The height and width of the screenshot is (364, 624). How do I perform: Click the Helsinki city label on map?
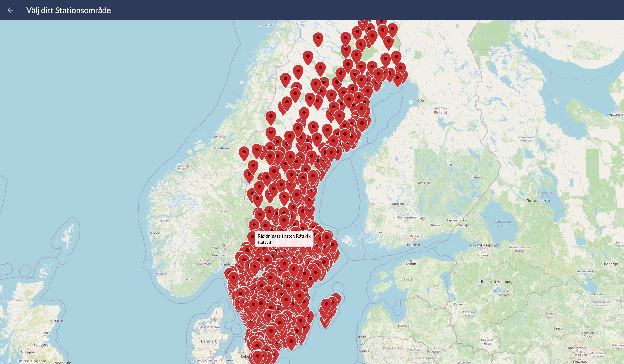[413, 245]
